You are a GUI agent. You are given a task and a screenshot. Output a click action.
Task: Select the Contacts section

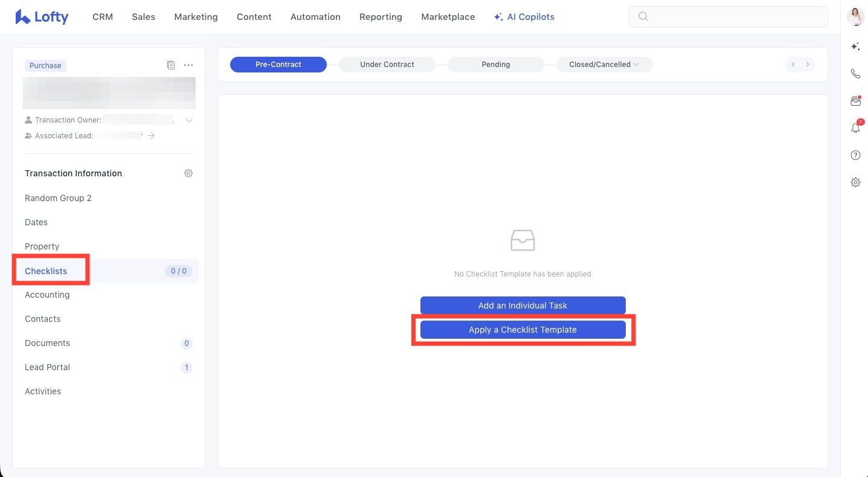click(x=43, y=319)
